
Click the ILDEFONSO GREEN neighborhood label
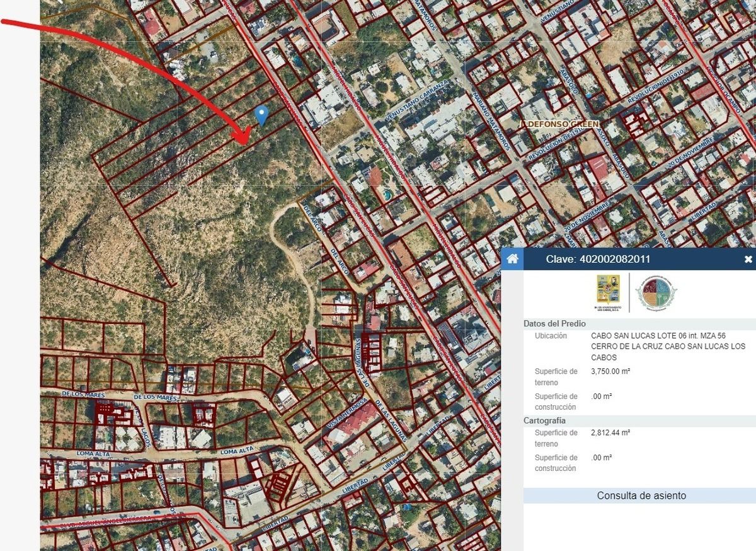click(x=561, y=125)
